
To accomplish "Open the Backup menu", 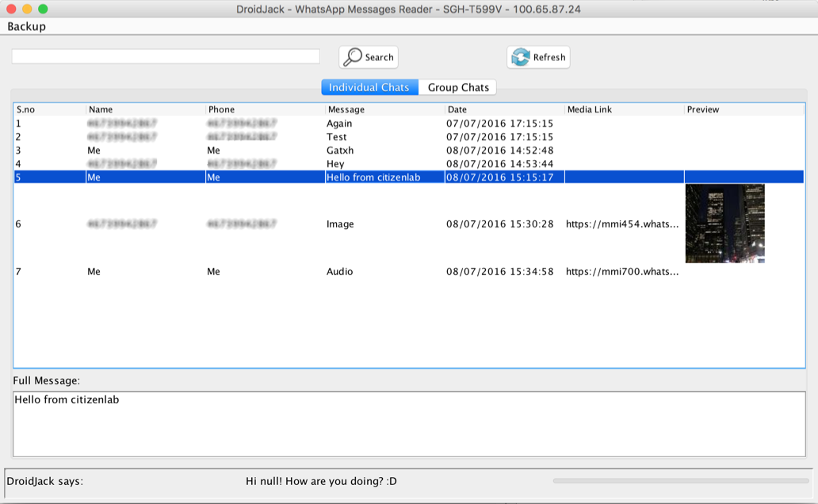I will (x=27, y=26).
